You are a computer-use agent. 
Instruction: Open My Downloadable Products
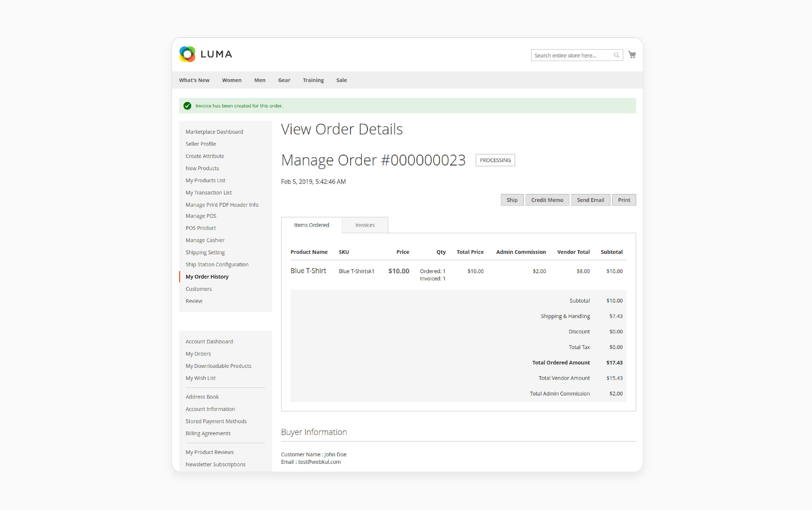pyautogui.click(x=218, y=366)
